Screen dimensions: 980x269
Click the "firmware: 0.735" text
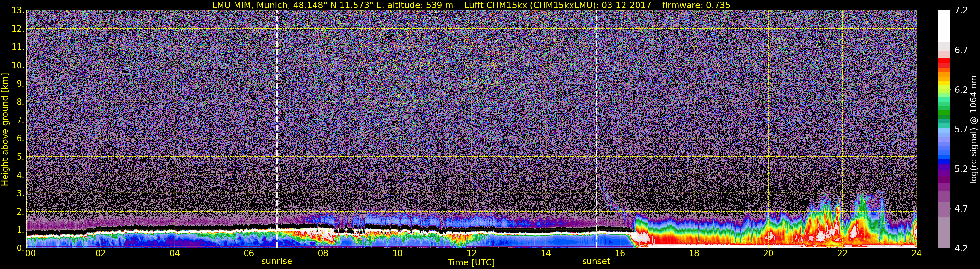(x=696, y=5)
